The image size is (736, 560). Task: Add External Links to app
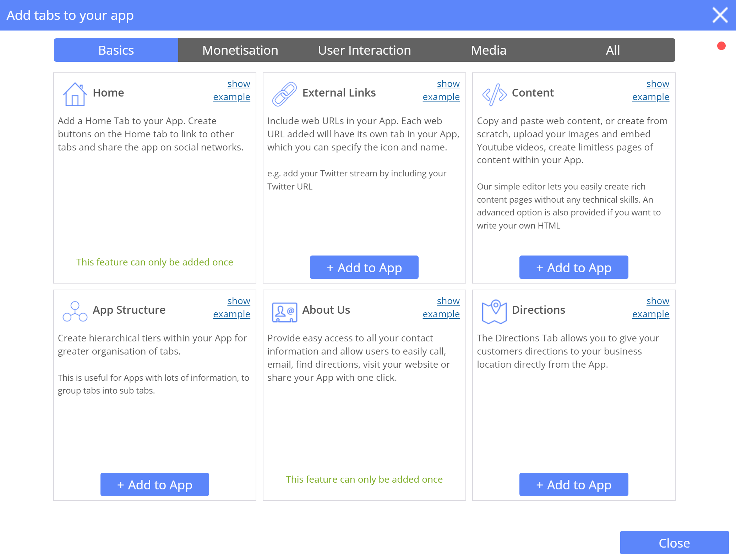[364, 267]
